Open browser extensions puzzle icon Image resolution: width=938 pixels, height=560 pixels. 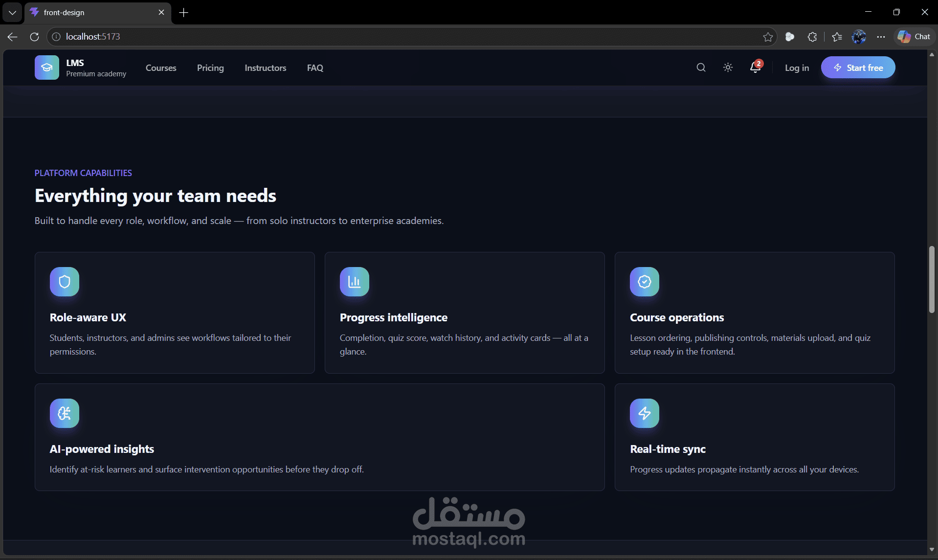coord(812,37)
